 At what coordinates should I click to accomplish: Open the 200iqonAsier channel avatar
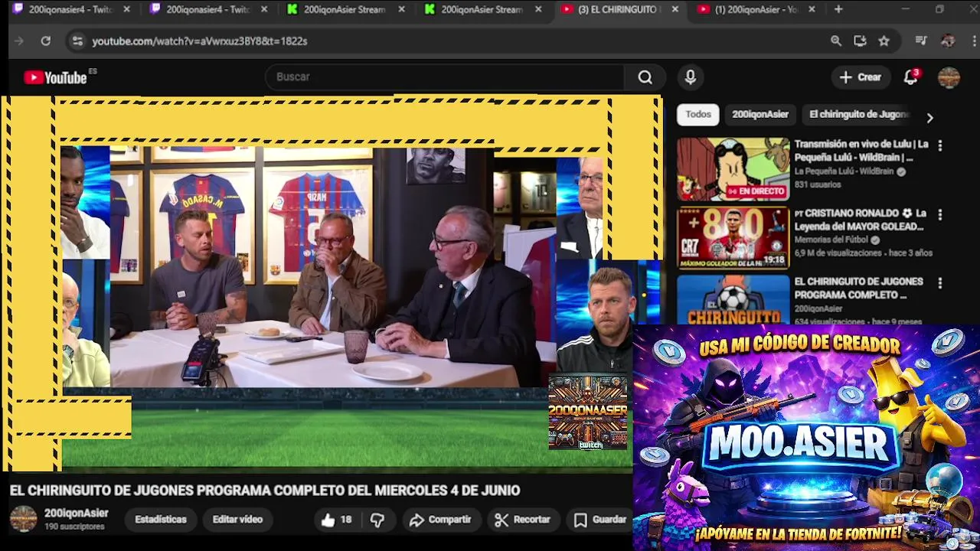click(x=23, y=519)
